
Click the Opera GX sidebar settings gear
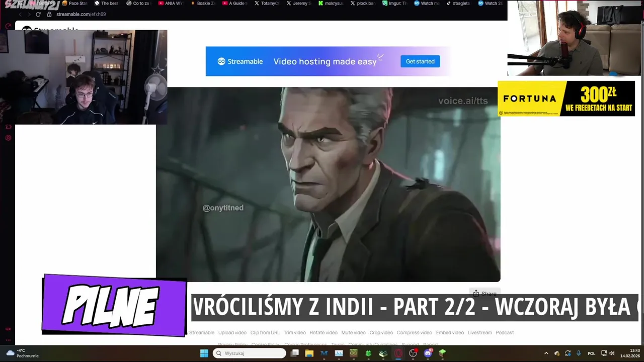[8, 138]
